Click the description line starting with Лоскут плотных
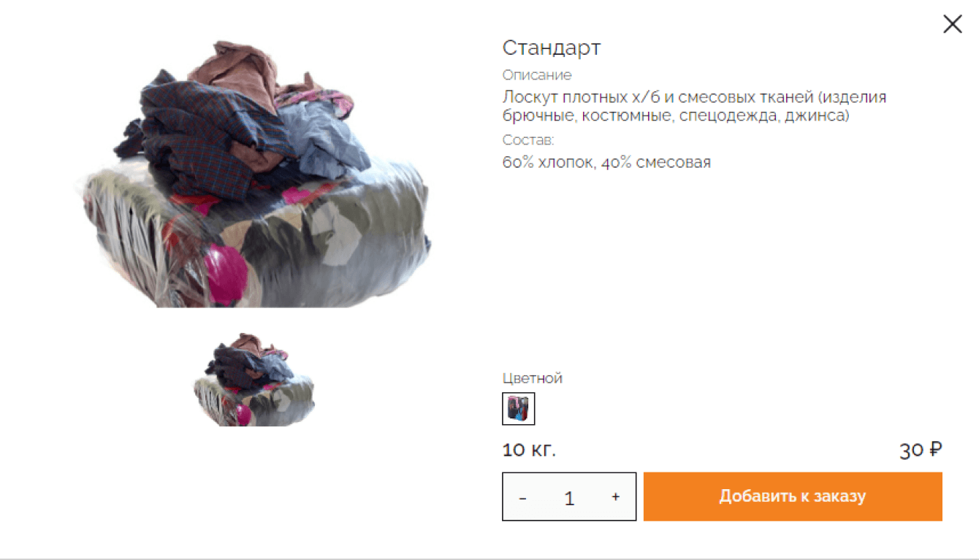Viewport: 979px width, 560px height. click(x=694, y=97)
